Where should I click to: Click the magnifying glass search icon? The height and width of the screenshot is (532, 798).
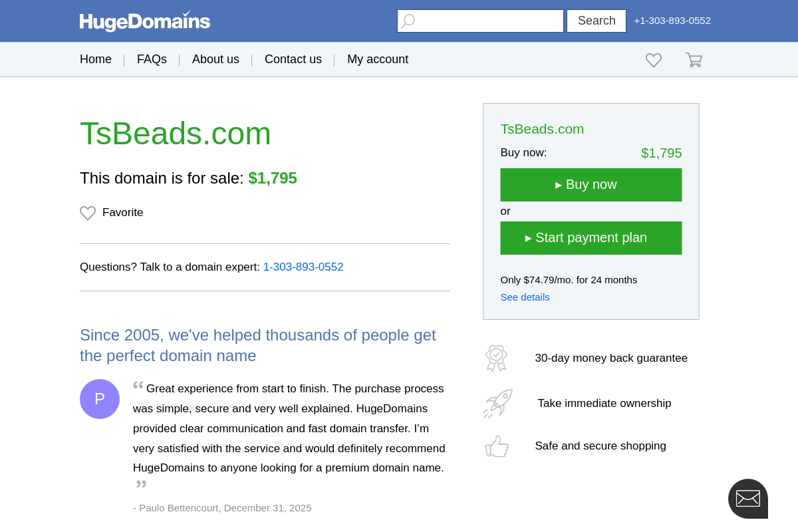pyautogui.click(x=408, y=21)
